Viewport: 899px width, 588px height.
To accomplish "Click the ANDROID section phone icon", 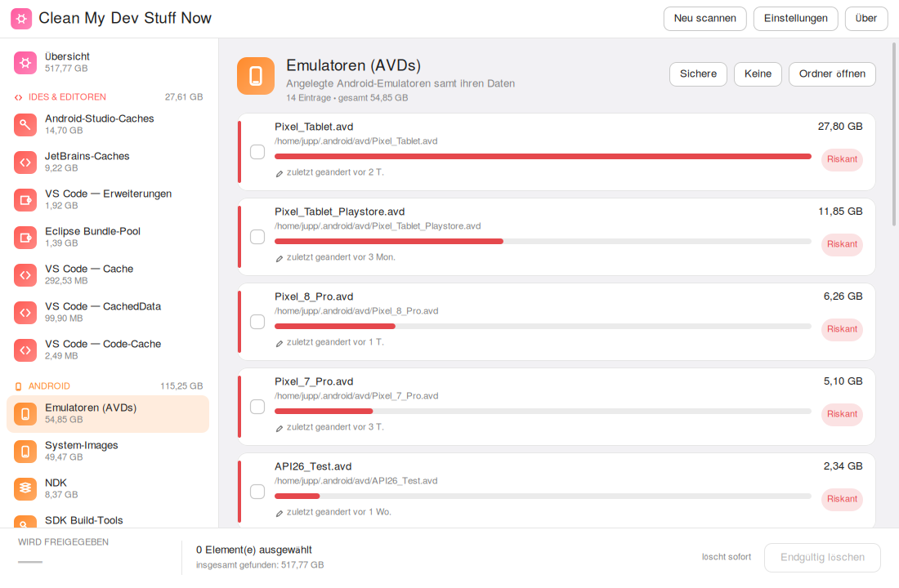I will [18, 386].
